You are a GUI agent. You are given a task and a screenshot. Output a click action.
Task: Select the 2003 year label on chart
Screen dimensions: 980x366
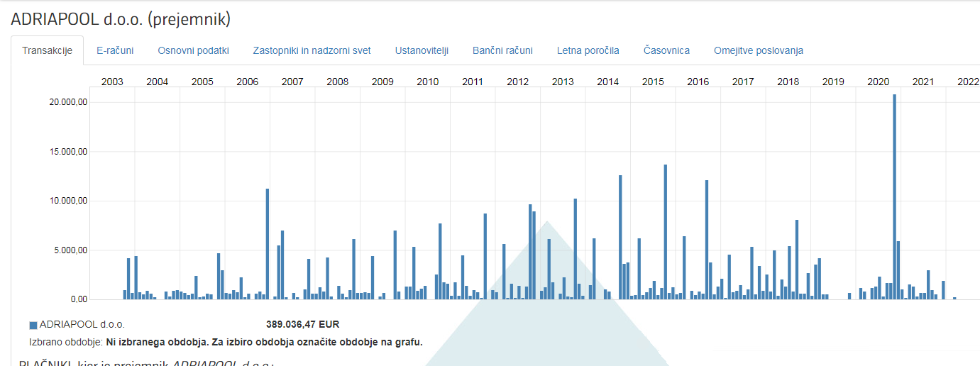pyautogui.click(x=112, y=82)
